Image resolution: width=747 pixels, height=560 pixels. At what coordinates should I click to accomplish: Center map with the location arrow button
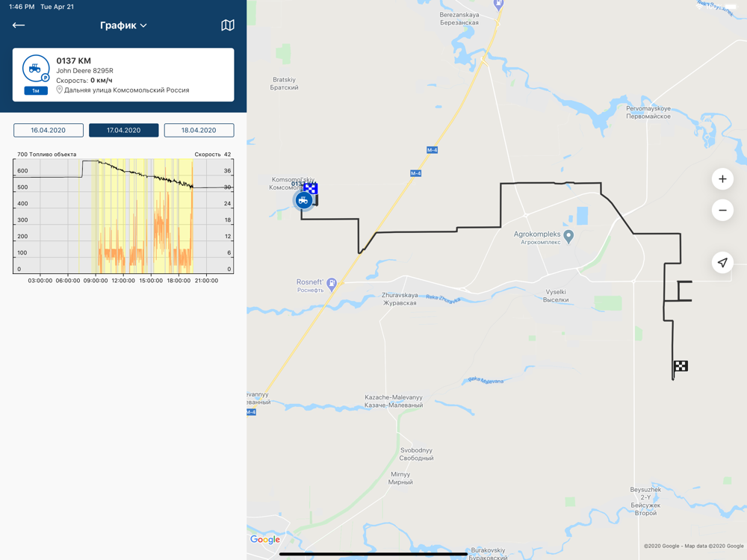722,262
